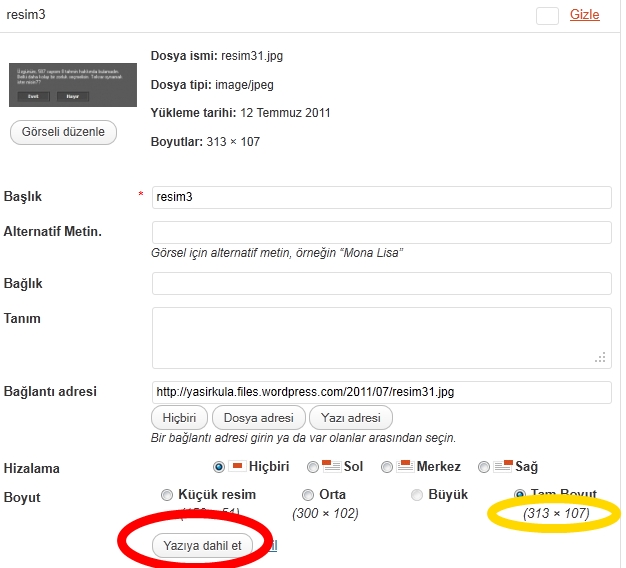The height and width of the screenshot is (568, 626).
Task: Click Hiçbiri button under Bağlantı adresi
Action: click(179, 417)
